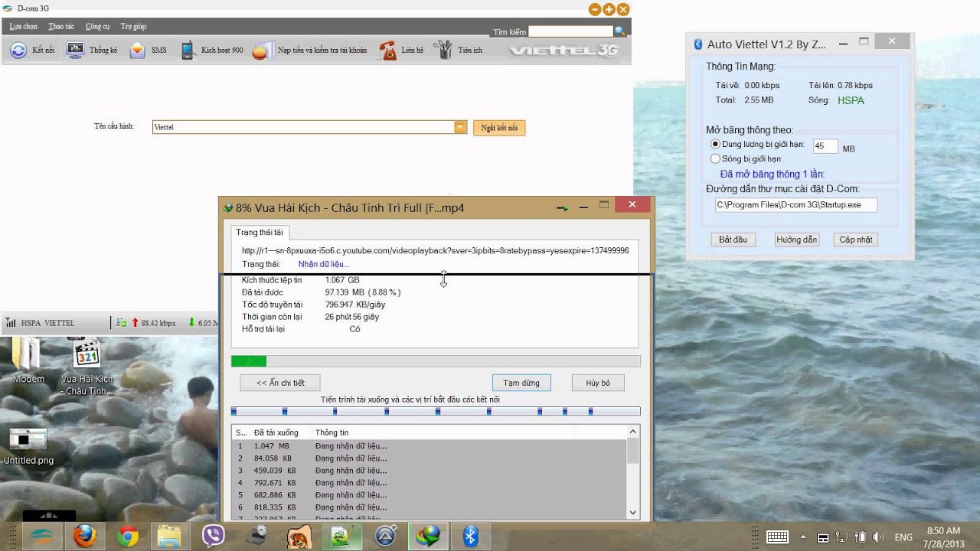Select connection row 5 with 682.886 KB

tap(429, 495)
